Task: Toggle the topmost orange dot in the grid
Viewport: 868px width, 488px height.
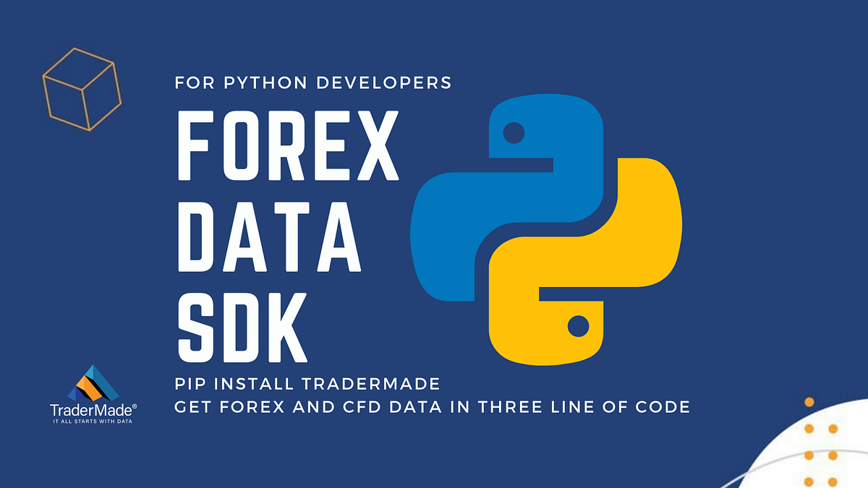Action: pos(809,401)
